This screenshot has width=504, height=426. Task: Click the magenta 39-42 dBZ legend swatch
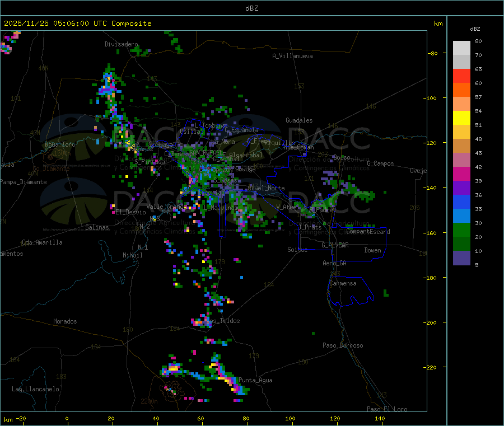click(461, 174)
